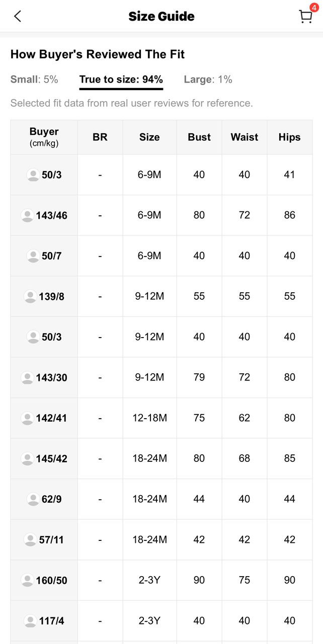This screenshot has height=644, width=323.
Task: Select the Hips column header
Action: tap(289, 137)
